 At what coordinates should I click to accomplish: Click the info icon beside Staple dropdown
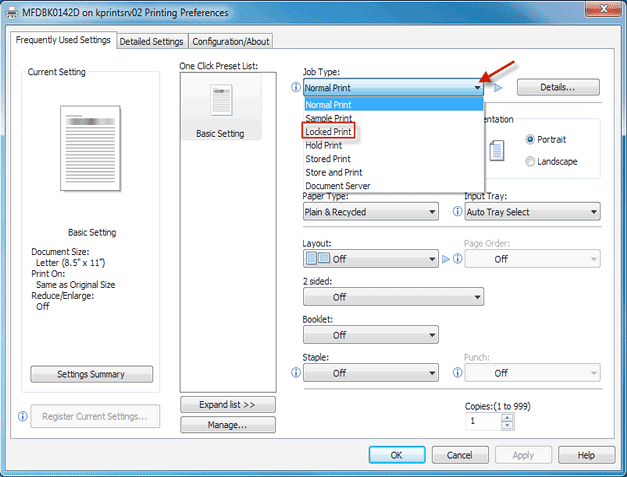pyautogui.click(x=296, y=373)
